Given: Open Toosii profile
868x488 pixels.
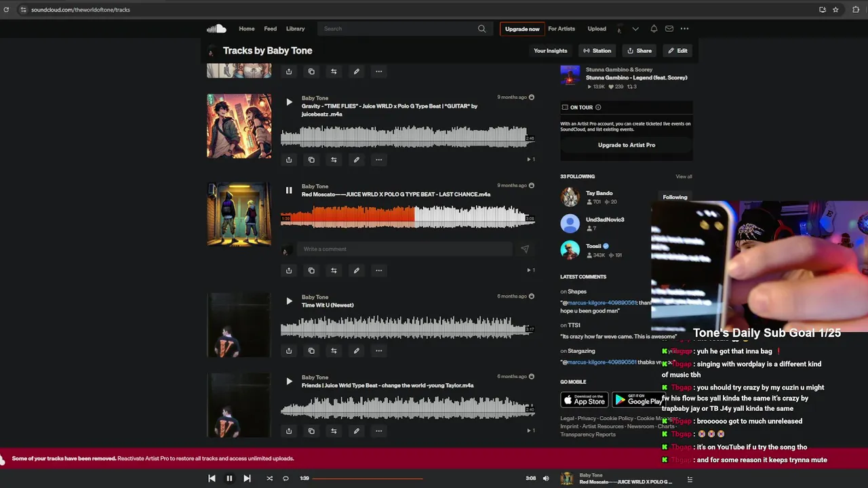Looking at the screenshot, I should [x=593, y=246].
